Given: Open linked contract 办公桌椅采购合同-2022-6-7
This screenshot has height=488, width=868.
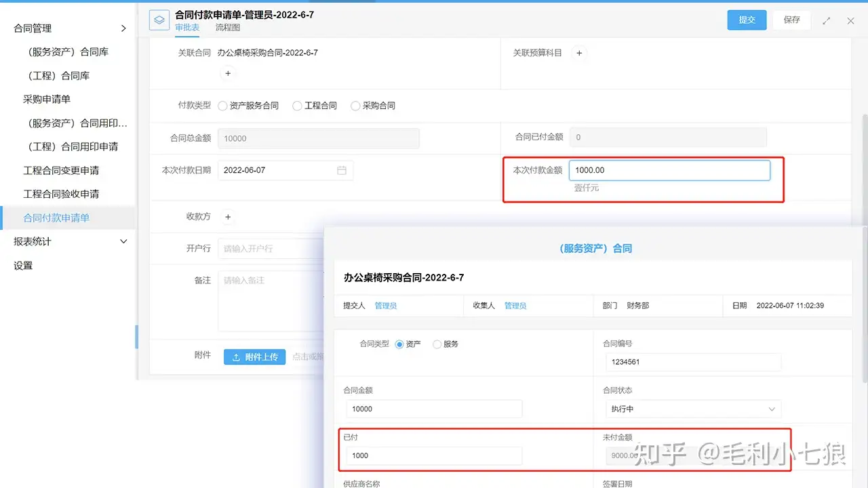Looking at the screenshot, I should click(268, 53).
